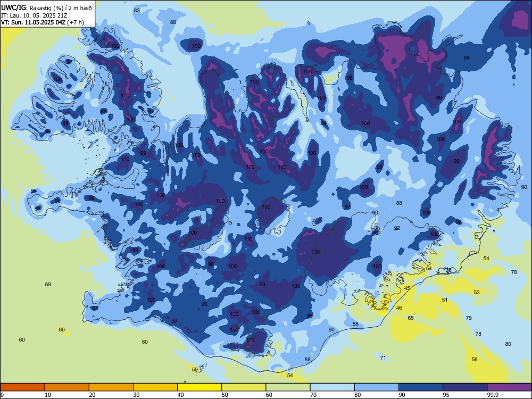Image resolution: width=532 pixels, height=399 pixels.
Task: Click the legend tick label '30'
Action: [136, 395]
